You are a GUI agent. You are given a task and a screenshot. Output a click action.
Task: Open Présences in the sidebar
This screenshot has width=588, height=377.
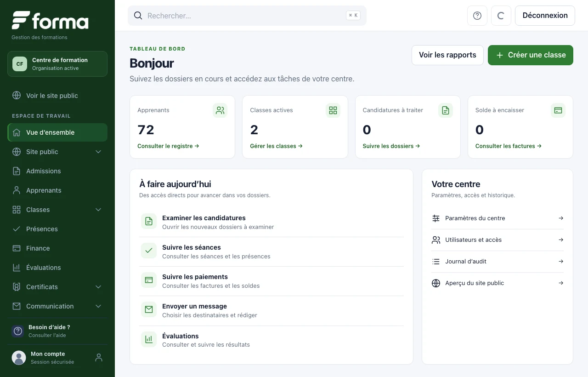[x=57, y=229]
